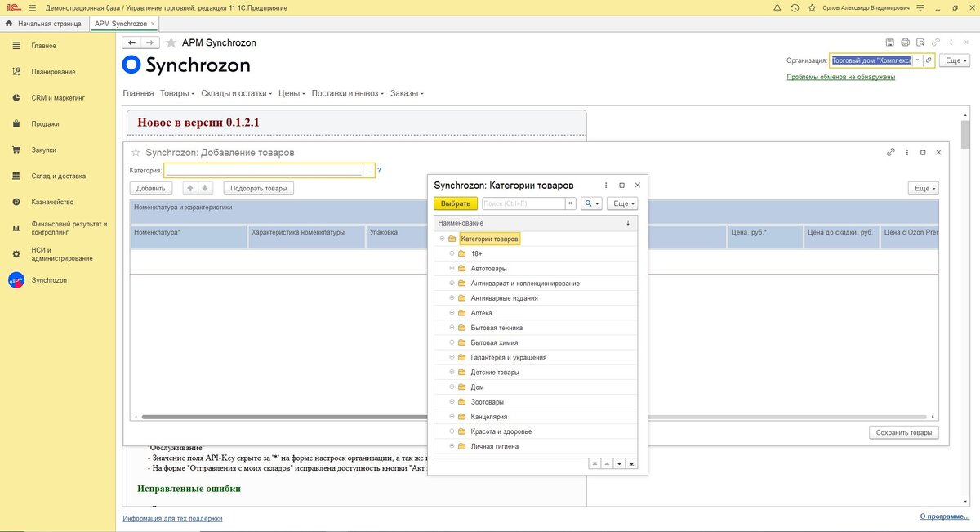Open the history clock icon
The image size is (980, 532).
coord(795,7)
